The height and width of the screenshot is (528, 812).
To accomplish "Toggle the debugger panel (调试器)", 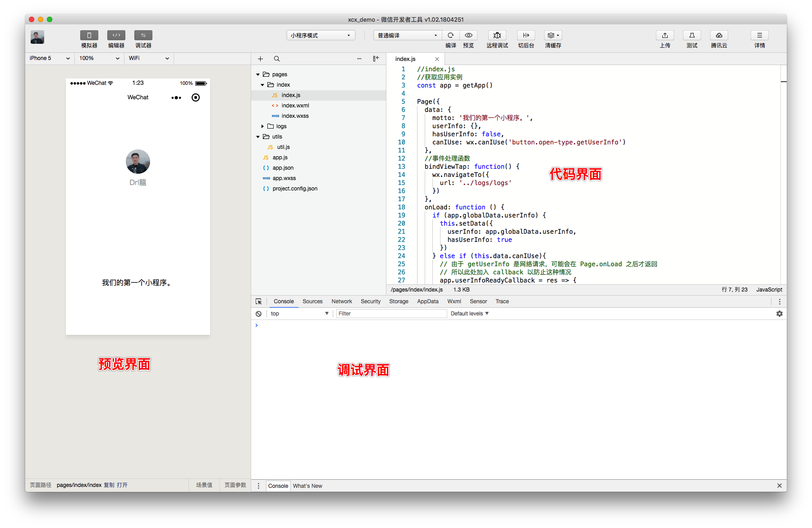I will click(143, 35).
